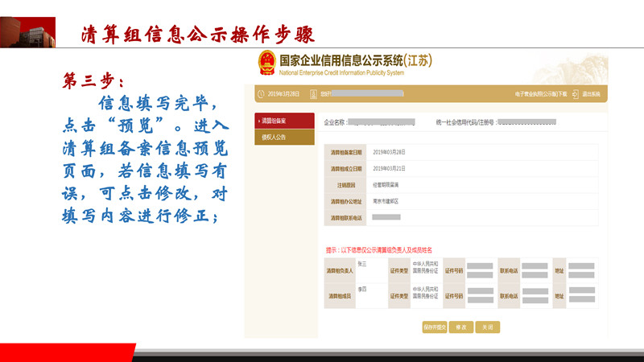Click the clock icon beside the date
Image resolution: width=644 pixels, height=362 pixels.
coord(260,94)
